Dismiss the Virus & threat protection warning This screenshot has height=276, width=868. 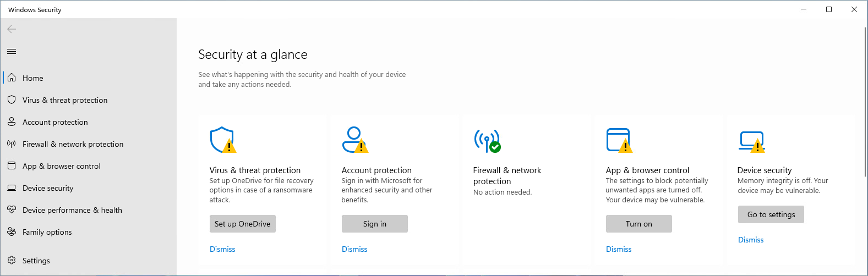(222, 249)
